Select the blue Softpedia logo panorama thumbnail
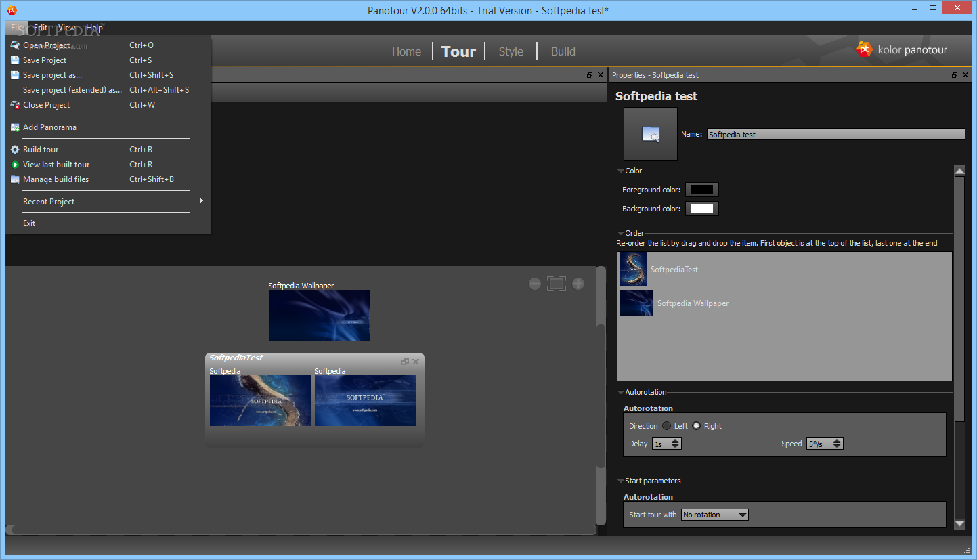Image resolution: width=977 pixels, height=560 pixels. click(366, 401)
